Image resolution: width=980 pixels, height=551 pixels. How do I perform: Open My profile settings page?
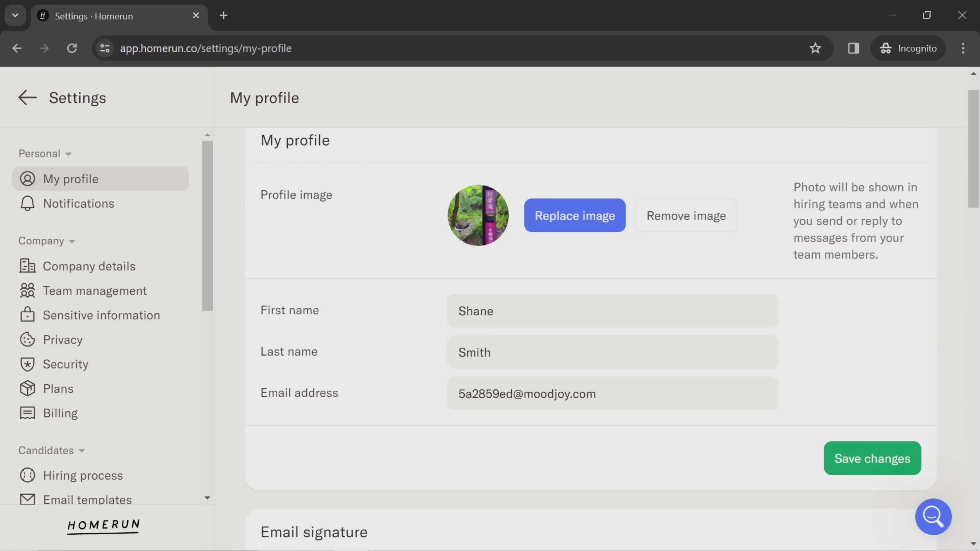[x=101, y=179]
